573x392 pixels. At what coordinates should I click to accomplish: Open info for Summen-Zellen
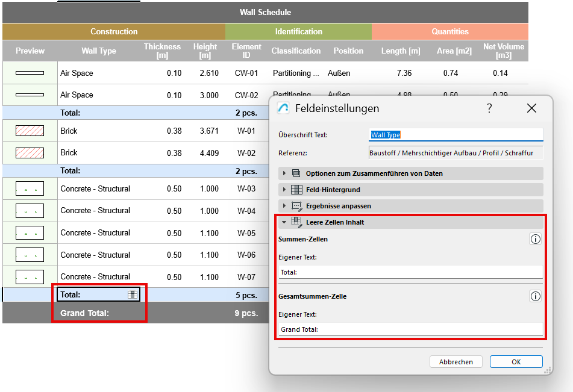tap(536, 239)
